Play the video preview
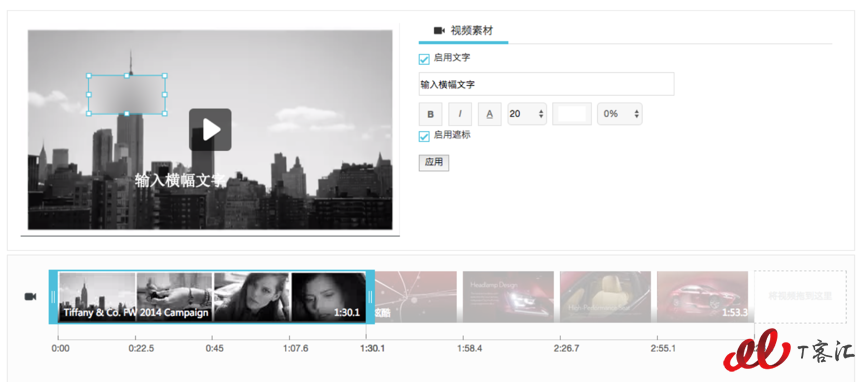Viewport: 865px width, 382px height. (x=210, y=130)
